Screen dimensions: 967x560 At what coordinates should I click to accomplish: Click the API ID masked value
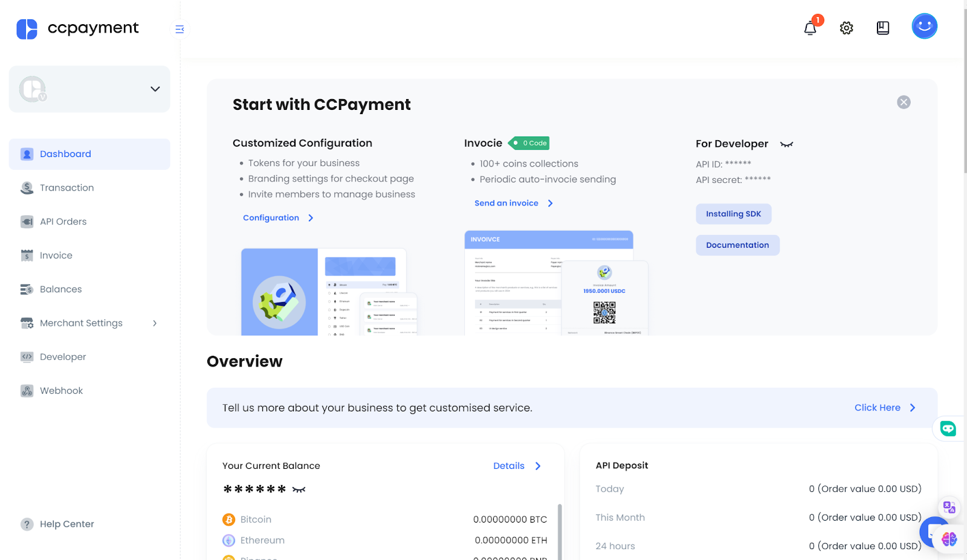pyautogui.click(x=738, y=164)
